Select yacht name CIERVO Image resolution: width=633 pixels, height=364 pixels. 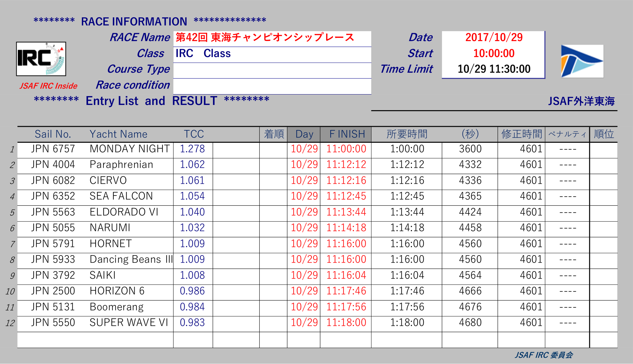[108, 181]
